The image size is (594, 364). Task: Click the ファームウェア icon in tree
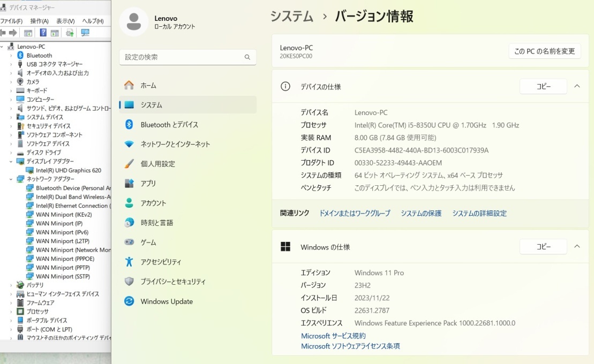tap(20, 302)
